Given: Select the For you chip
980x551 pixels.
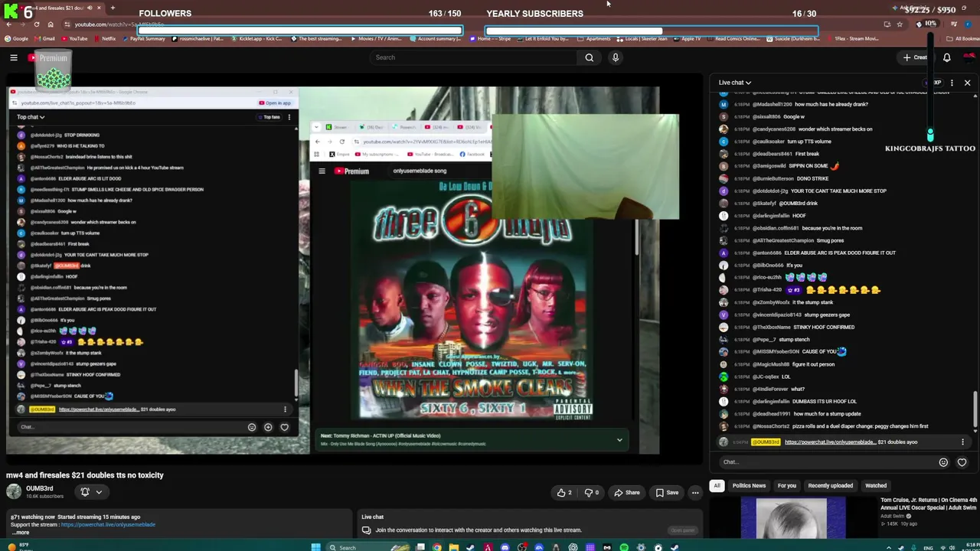Looking at the screenshot, I should (x=787, y=486).
